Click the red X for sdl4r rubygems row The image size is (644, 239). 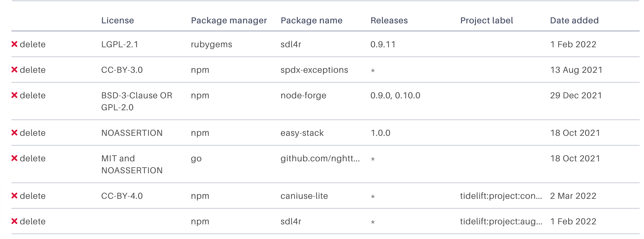[x=14, y=44]
